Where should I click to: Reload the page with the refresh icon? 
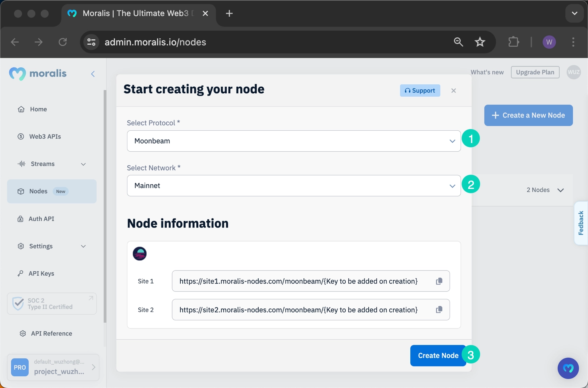pos(63,42)
